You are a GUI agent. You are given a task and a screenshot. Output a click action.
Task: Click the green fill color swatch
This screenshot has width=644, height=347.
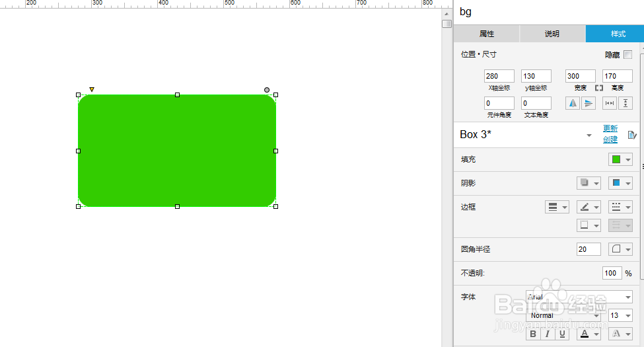tap(616, 159)
